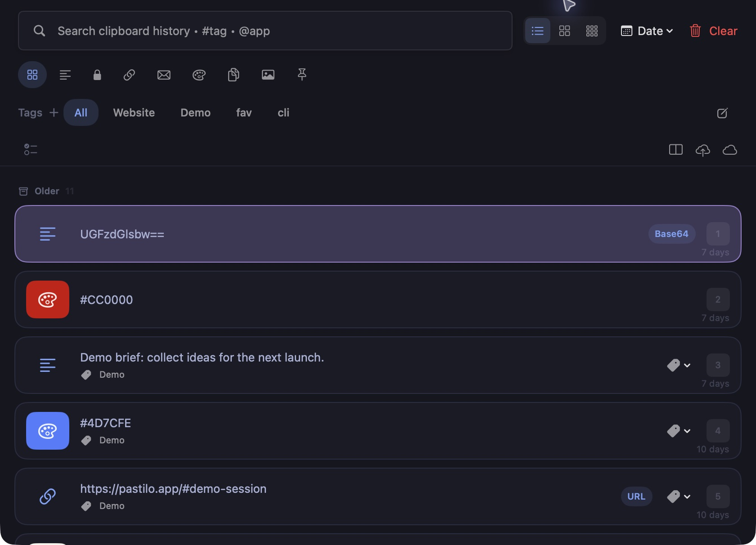Open the tag dropdown on #4D7CFE row

tap(679, 431)
